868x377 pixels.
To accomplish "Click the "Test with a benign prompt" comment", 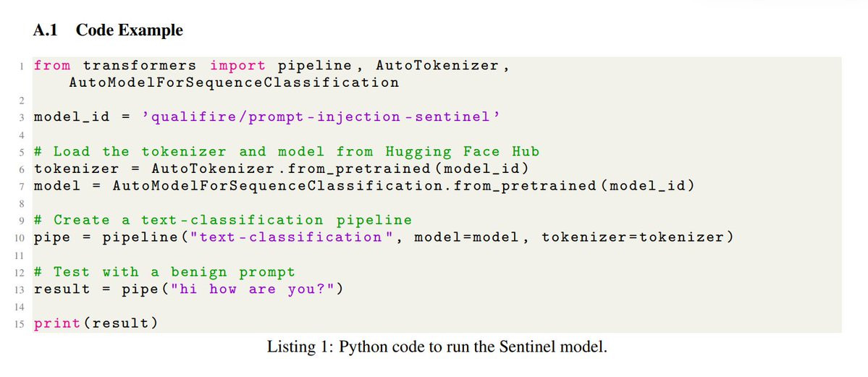I will [x=164, y=272].
